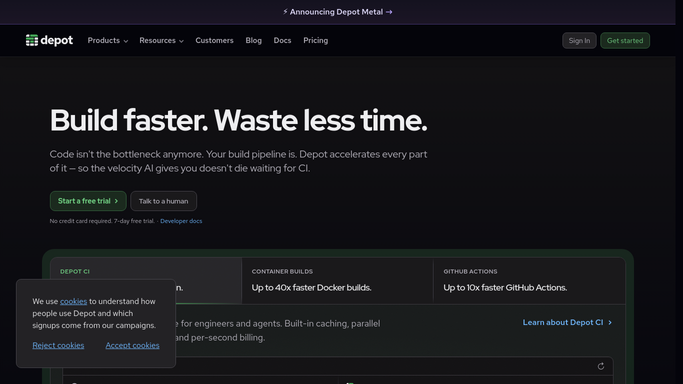683x384 pixels.
Task: Open the Customers page
Action: [214, 40]
